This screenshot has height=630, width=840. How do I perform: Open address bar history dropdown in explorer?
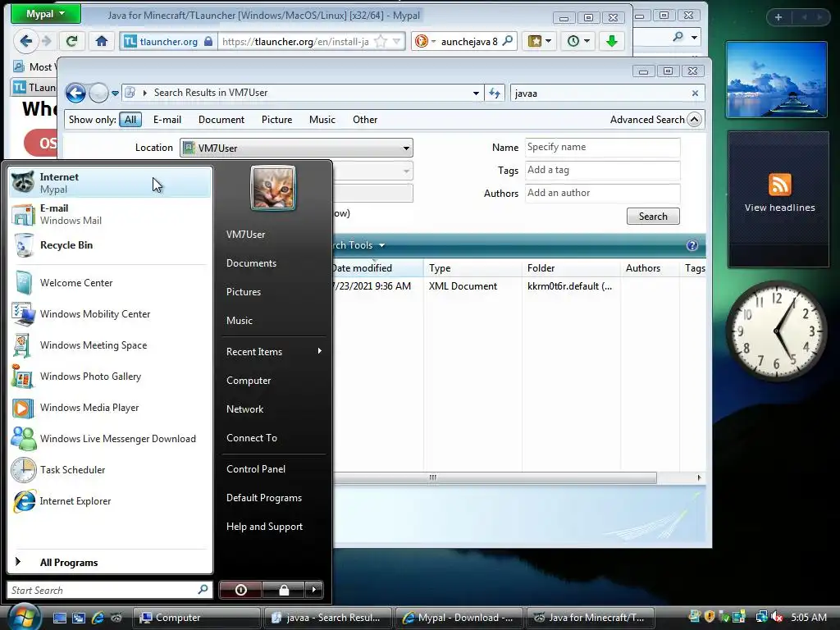[476, 94]
